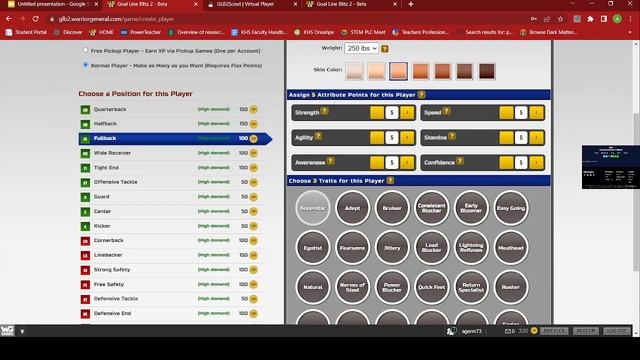Select the Quarterback position
640x360 pixels.
(x=171, y=109)
